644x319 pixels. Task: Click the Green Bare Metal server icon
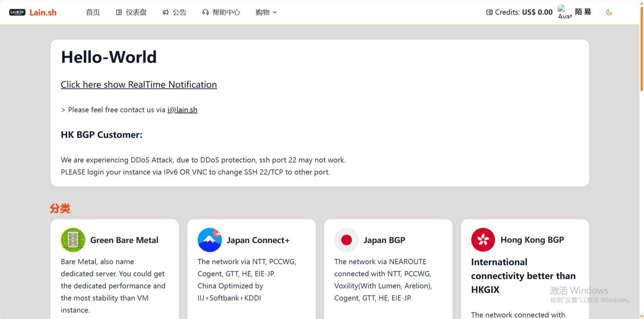pos(73,240)
